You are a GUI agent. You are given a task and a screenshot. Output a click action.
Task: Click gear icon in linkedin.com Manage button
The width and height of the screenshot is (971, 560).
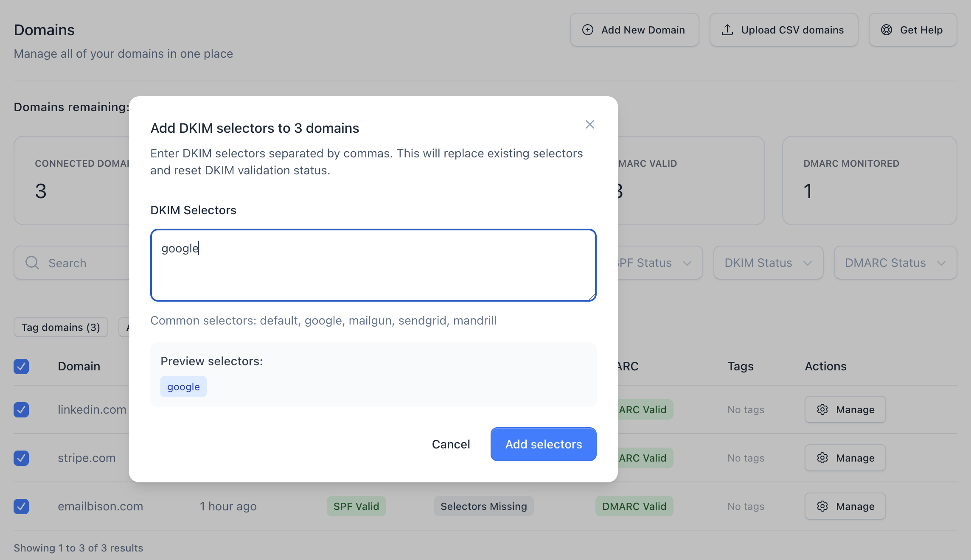(x=822, y=409)
